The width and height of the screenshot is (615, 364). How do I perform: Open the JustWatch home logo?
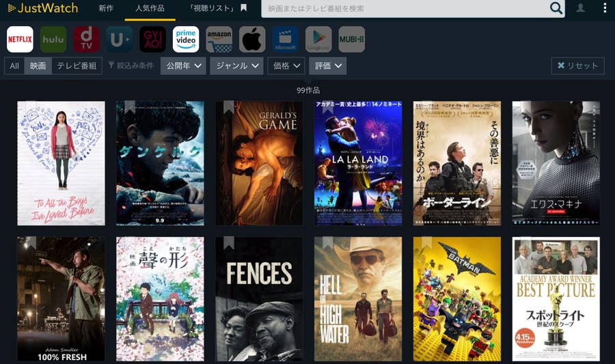[x=43, y=8]
